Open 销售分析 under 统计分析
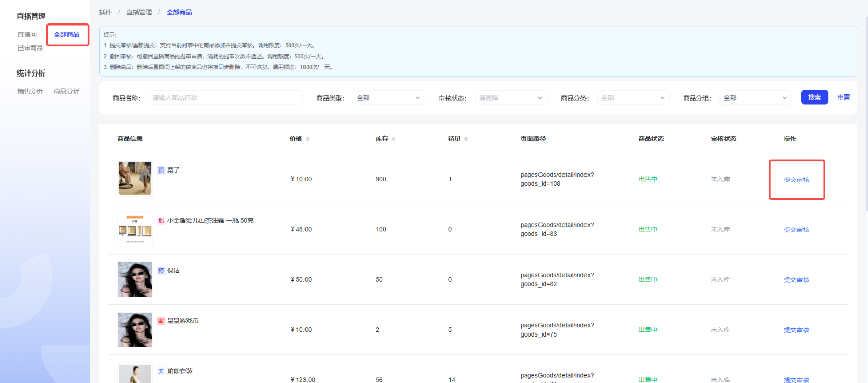Screen dimensions: 868x383 point(30,91)
